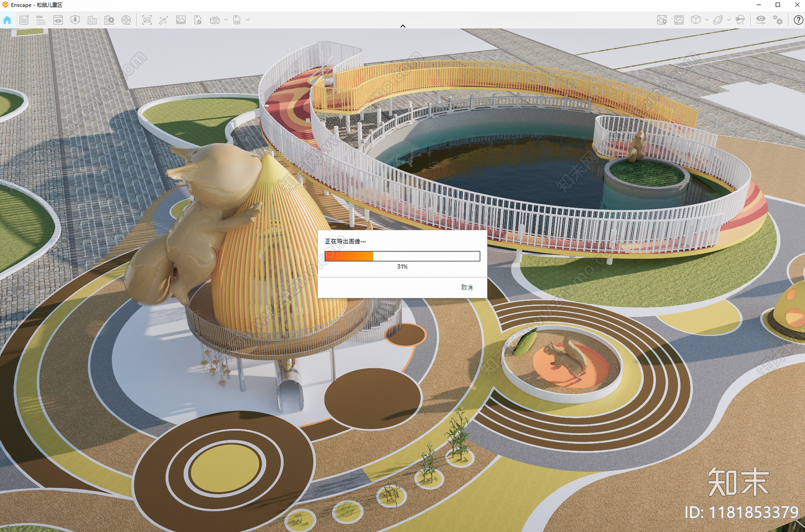Open the Asset Library tree icon
Viewport: 805px width, 532px height.
coord(75,20)
